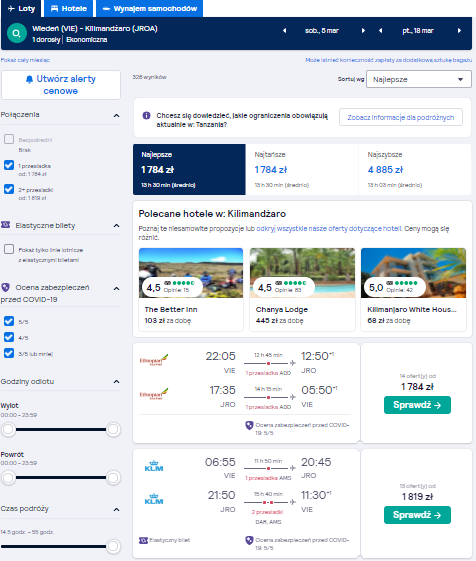Image resolution: width=476 pixels, height=561 pixels.
Task: Click left handle of Wylot time slider
Action: [8, 429]
